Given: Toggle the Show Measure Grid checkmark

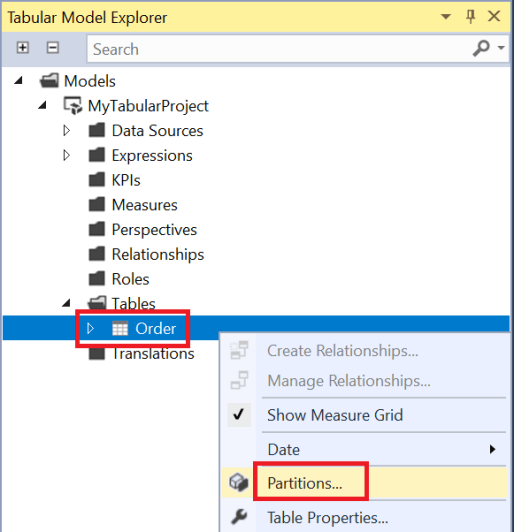Looking at the screenshot, I should pyautogui.click(x=239, y=415).
